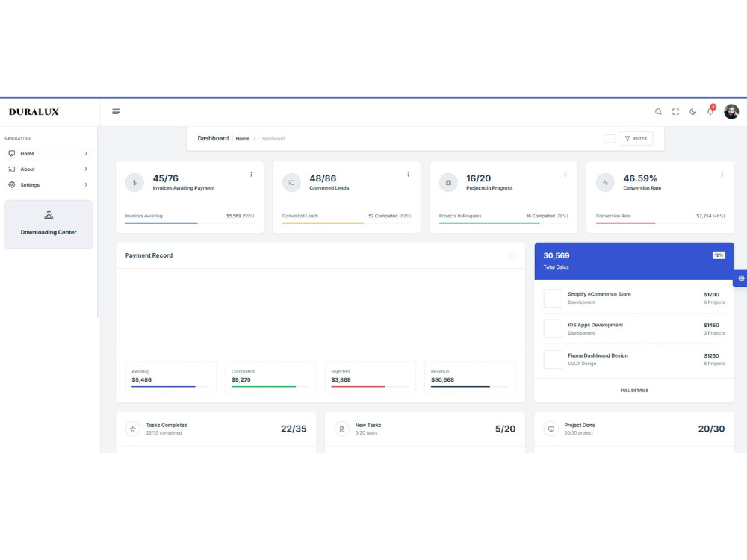747x560 pixels.
Task: Click the FILTER button
Action: coord(636,139)
